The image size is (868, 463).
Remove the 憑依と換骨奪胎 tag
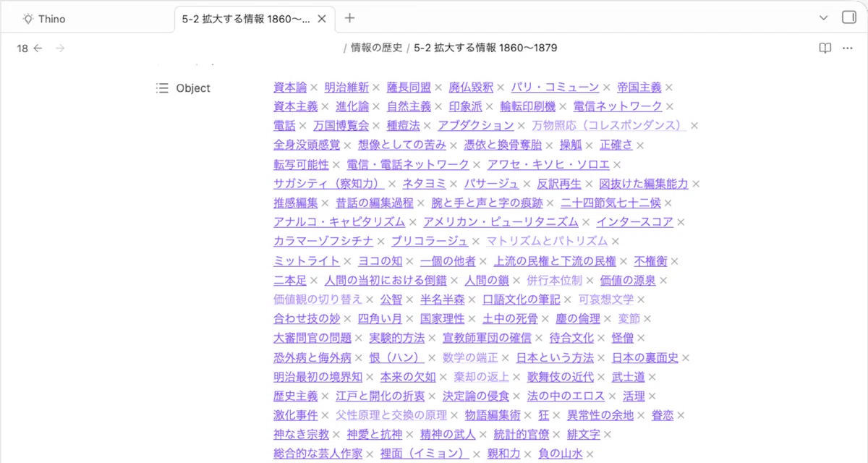coord(549,145)
